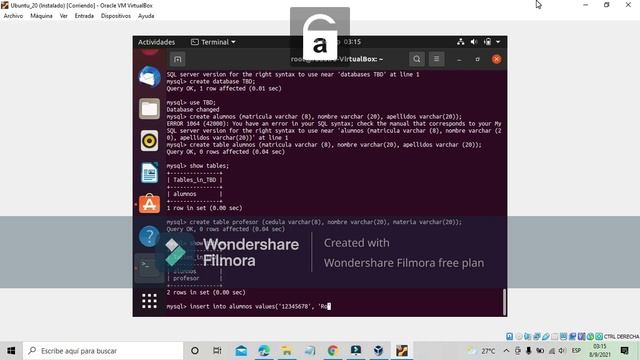Viewport: 640px width, 360px height.
Task: Click the CTRL DERECHA host key indicator
Action: point(621,337)
